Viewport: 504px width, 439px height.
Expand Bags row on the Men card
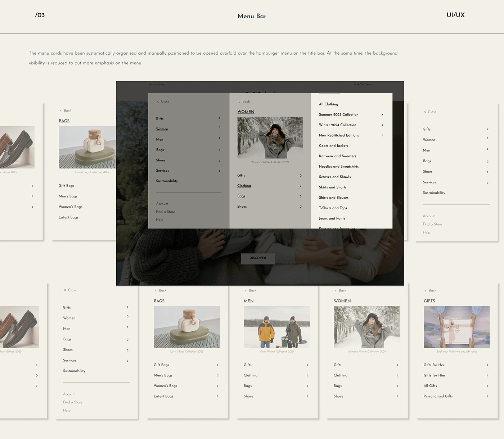coord(307,386)
